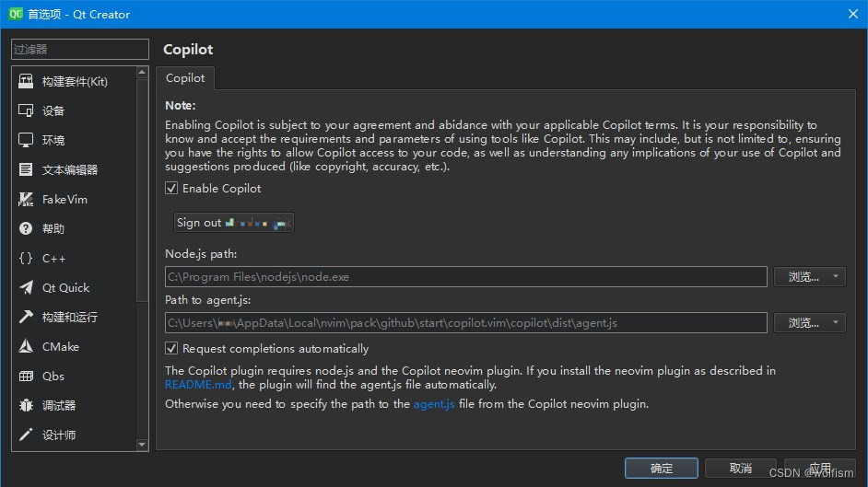Viewport: 868px width, 487px height.
Task: Open the Kits (构建套件) settings icon
Action: pyautogui.click(x=26, y=81)
